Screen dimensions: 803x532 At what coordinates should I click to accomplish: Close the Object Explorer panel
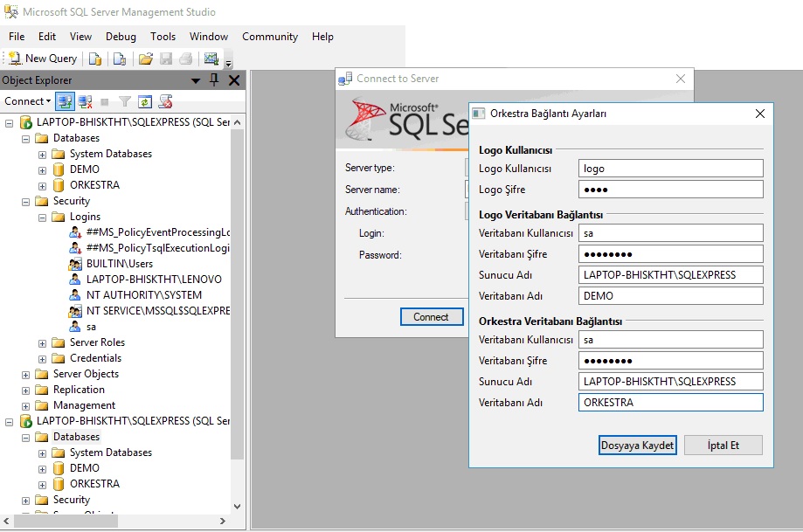234,80
